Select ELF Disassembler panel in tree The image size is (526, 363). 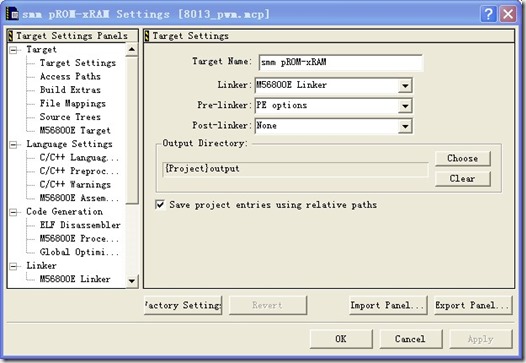coord(80,225)
